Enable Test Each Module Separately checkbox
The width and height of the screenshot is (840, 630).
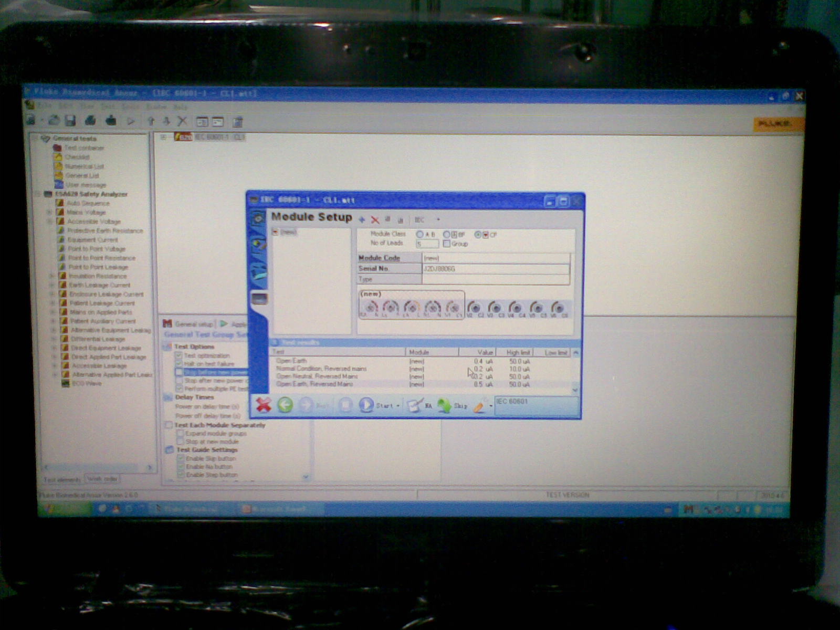169,425
